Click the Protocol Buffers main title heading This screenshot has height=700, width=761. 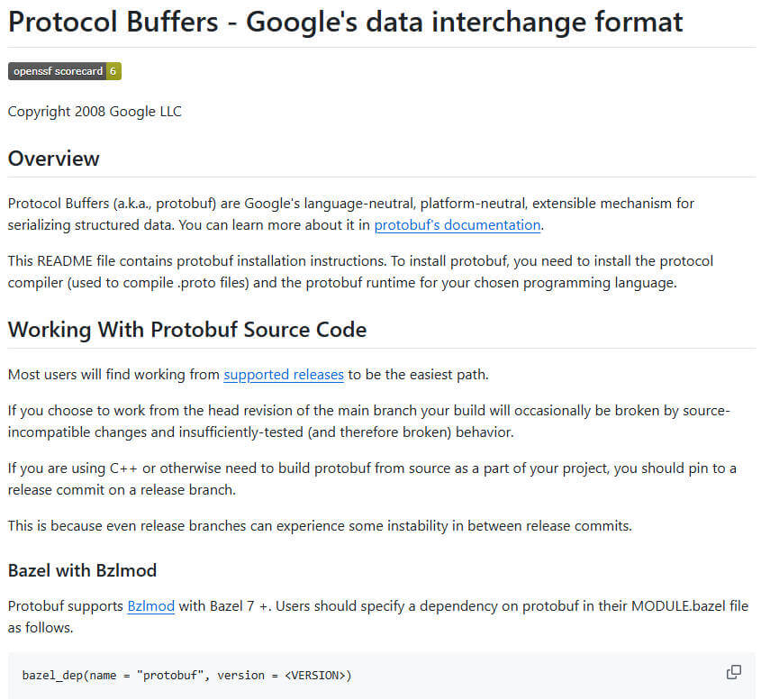click(x=345, y=22)
